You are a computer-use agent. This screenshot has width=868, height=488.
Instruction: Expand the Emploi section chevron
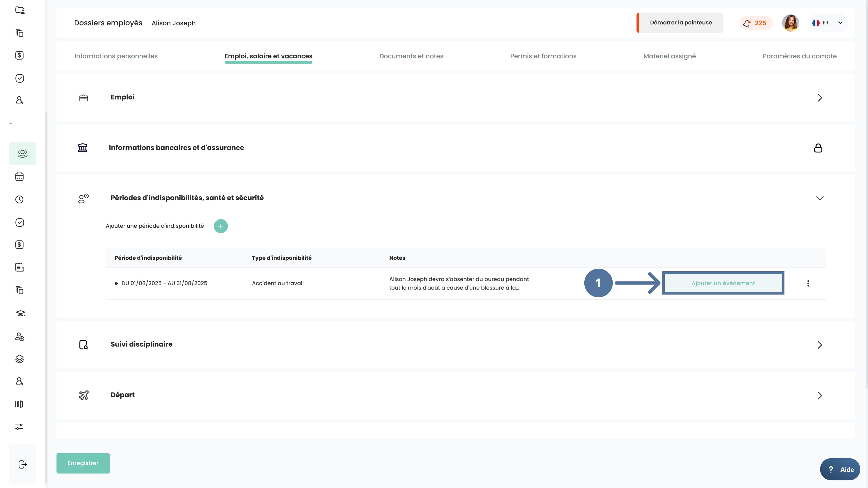coord(819,98)
